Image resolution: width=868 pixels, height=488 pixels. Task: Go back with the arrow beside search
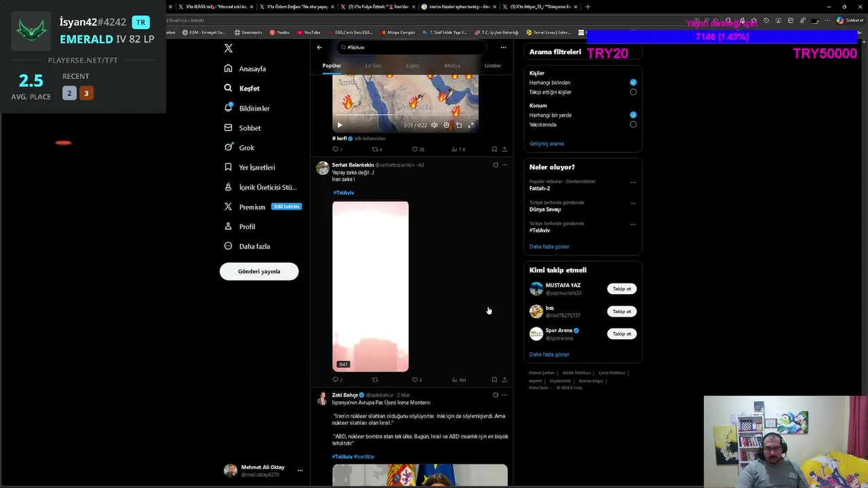pos(319,47)
